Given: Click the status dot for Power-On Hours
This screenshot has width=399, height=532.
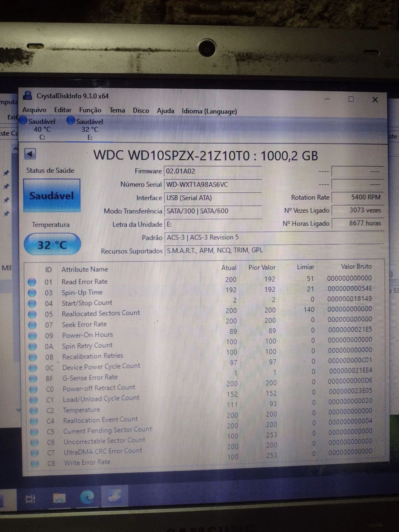Looking at the screenshot, I should click(33, 336).
